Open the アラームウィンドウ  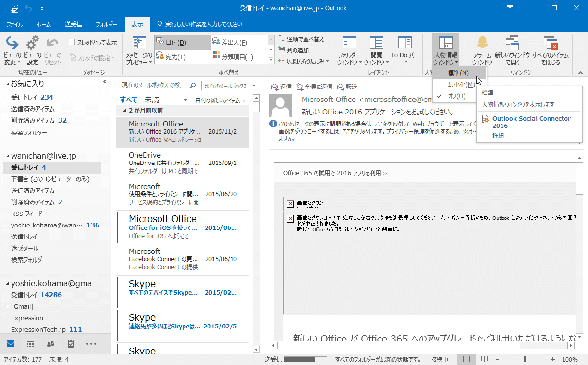482,48
